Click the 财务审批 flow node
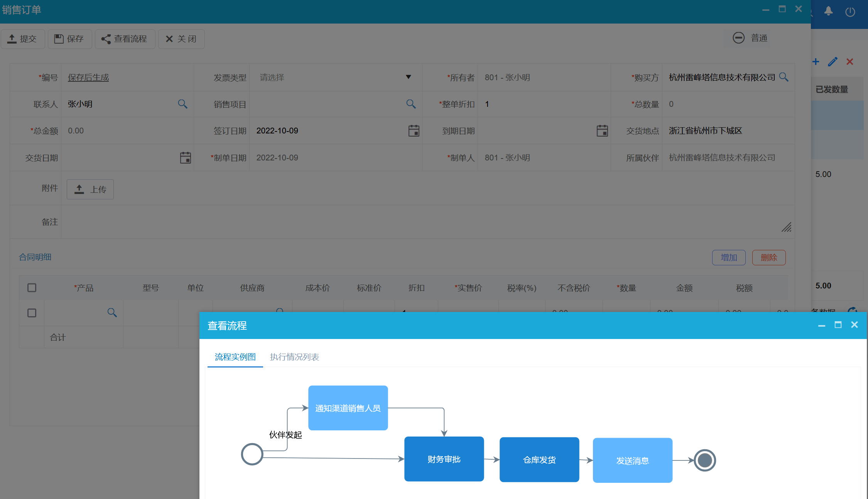This screenshot has height=499, width=868. pos(444,459)
